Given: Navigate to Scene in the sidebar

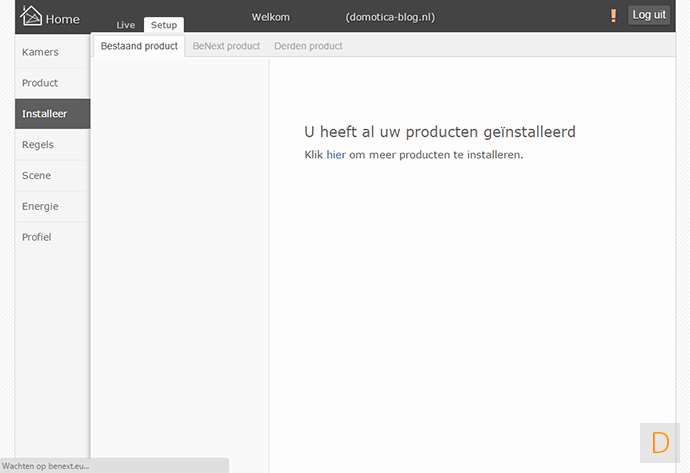Looking at the screenshot, I should coord(37,176).
